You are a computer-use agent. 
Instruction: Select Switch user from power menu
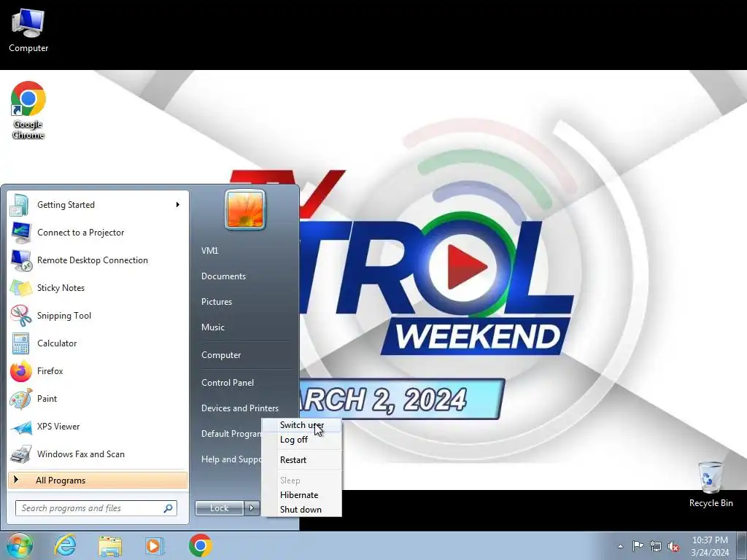[x=302, y=425]
